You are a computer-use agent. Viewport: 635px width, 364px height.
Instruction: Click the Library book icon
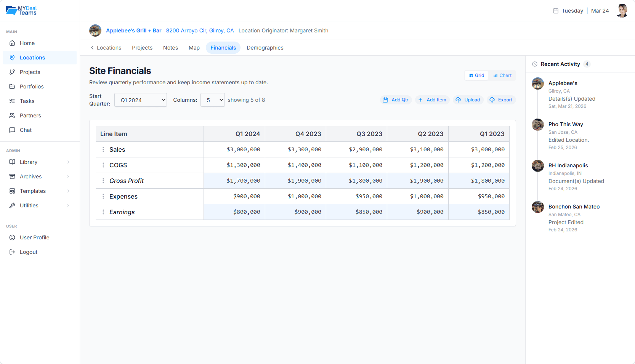tap(12, 162)
